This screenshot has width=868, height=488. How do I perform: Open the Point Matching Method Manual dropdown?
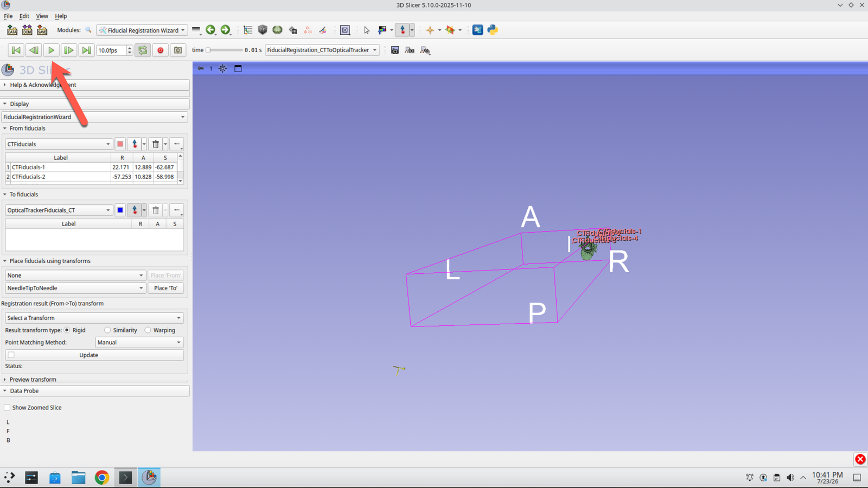(139, 343)
